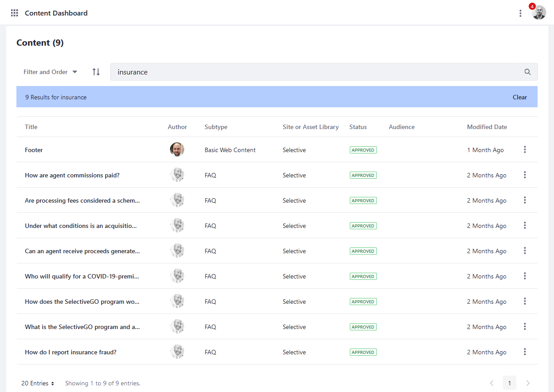Screen dimensions: 554x392
Task: Click the Footer row author avatar
Action: [177, 150]
